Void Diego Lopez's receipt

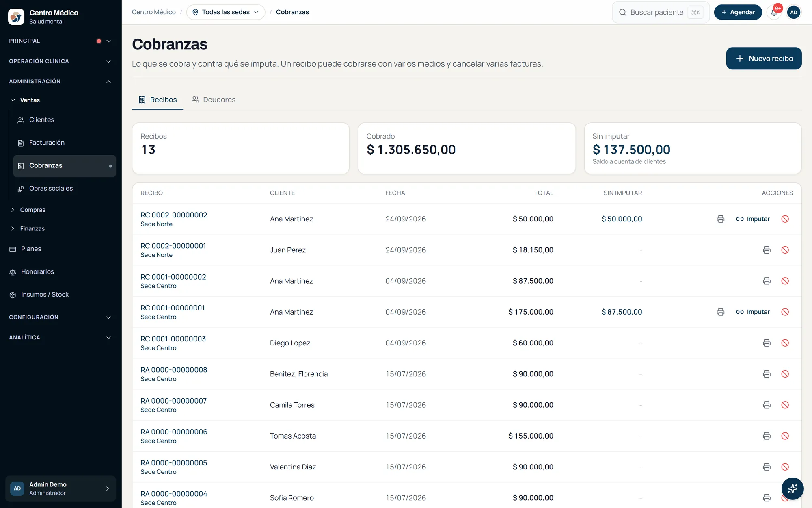coord(785,343)
